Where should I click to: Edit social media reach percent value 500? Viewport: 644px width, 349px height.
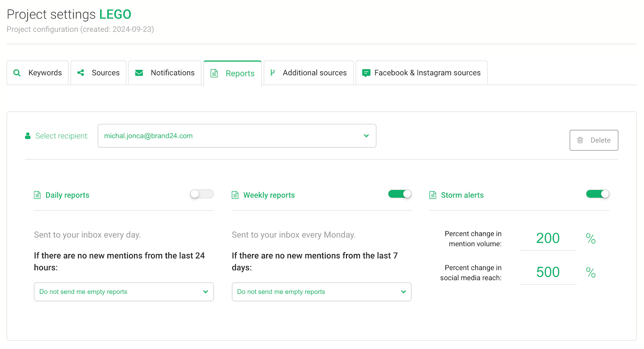[x=548, y=272]
